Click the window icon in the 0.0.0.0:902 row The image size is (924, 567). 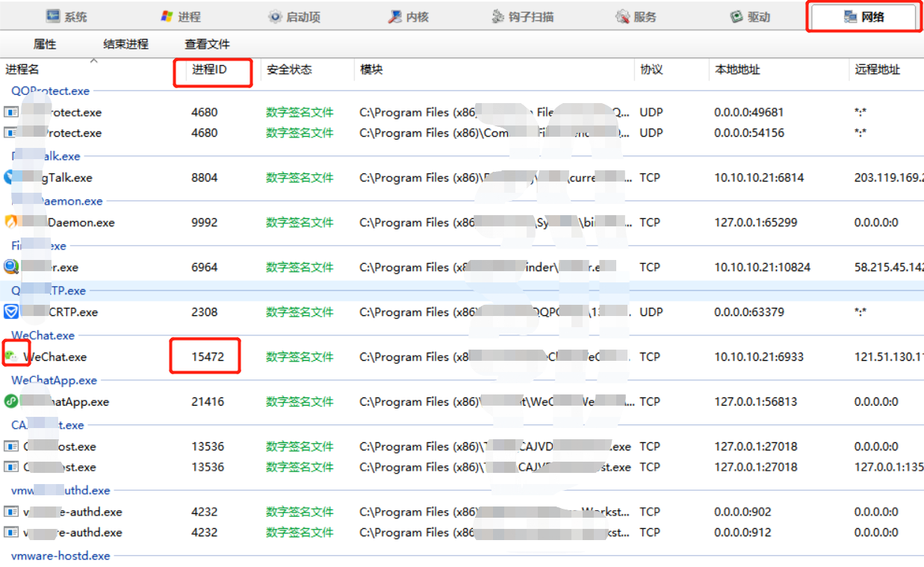coord(11,512)
